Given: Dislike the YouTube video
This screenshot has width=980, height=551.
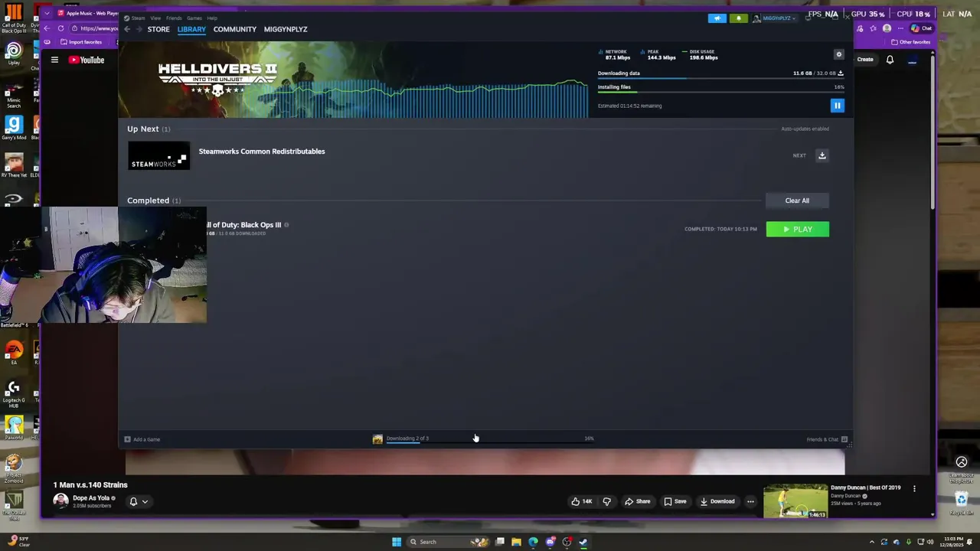Looking at the screenshot, I should 606,501.
